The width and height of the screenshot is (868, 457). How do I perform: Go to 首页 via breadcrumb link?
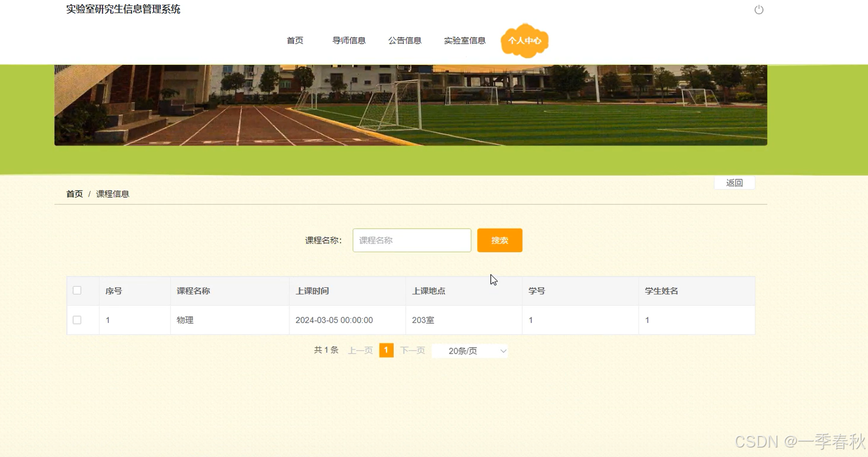pos(75,194)
